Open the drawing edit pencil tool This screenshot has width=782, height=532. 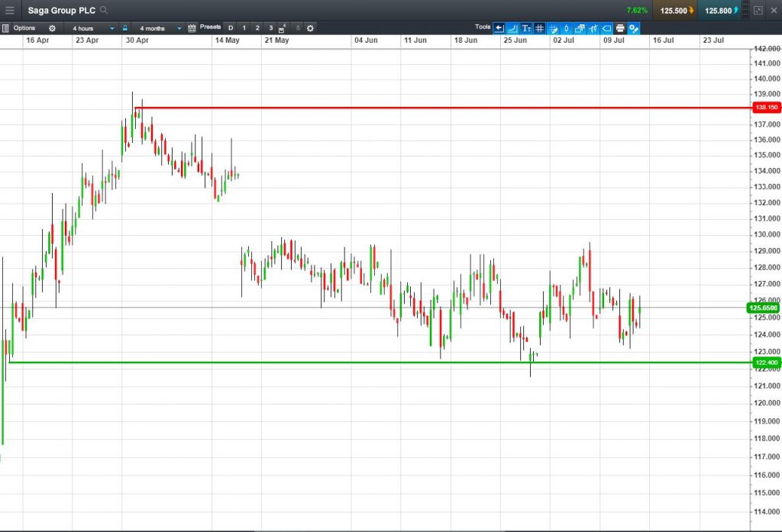553,28
